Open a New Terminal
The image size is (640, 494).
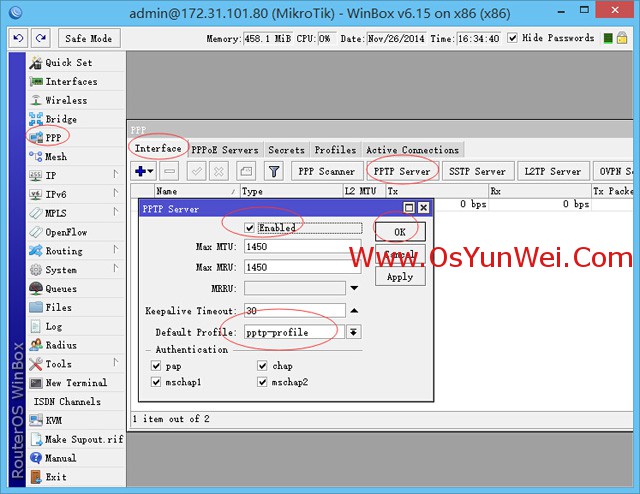tap(76, 383)
